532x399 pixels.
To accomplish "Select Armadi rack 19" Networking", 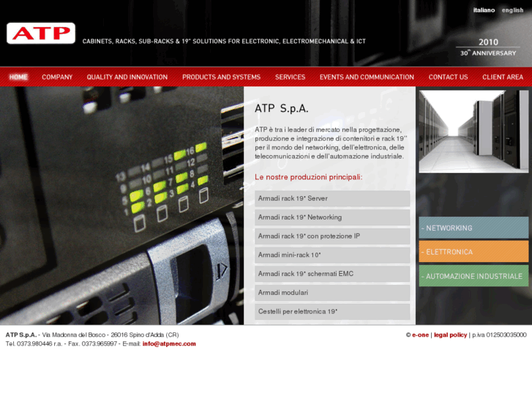I will (332, 217).
